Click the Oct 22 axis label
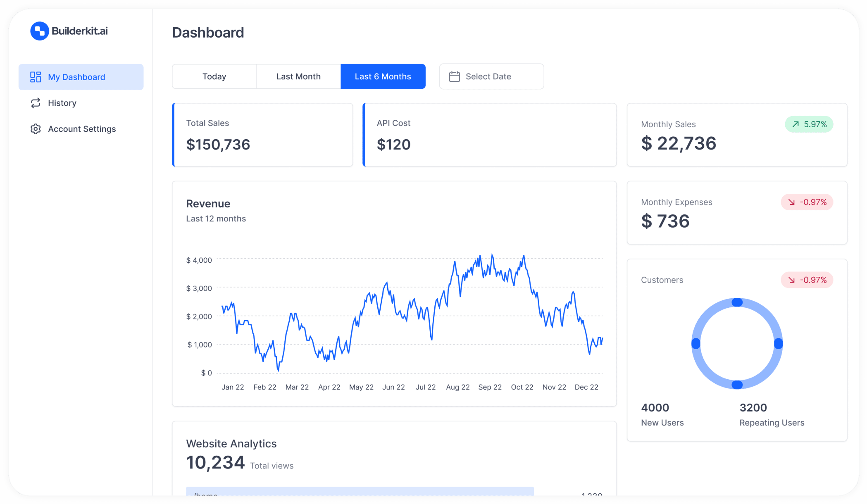This screenshot has width=867, height=504. coord(522,387)
